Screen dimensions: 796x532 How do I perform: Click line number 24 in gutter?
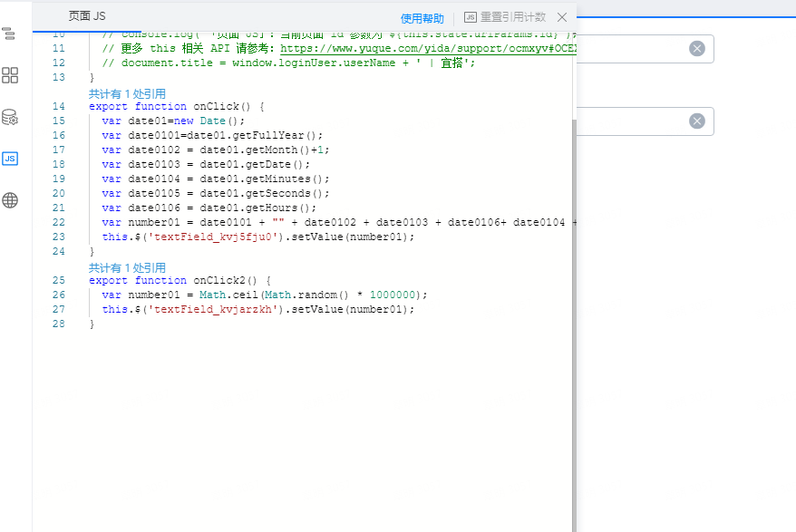[x=58, y=251]
